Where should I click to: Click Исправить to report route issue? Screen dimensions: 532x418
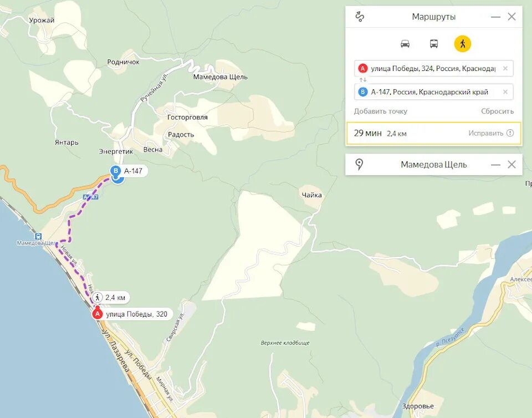pyautogui.click(x=485, y=133)
